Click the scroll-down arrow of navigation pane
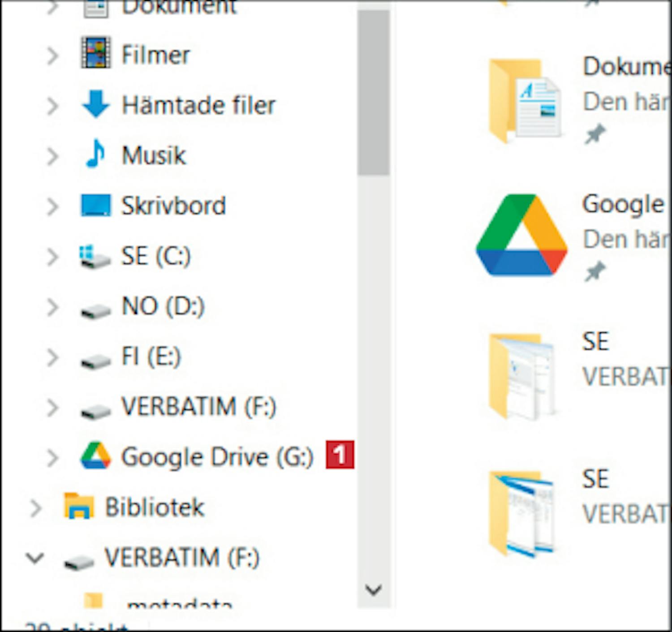The width and height of the screenshot is (672, 632). (x=373, y=589)
